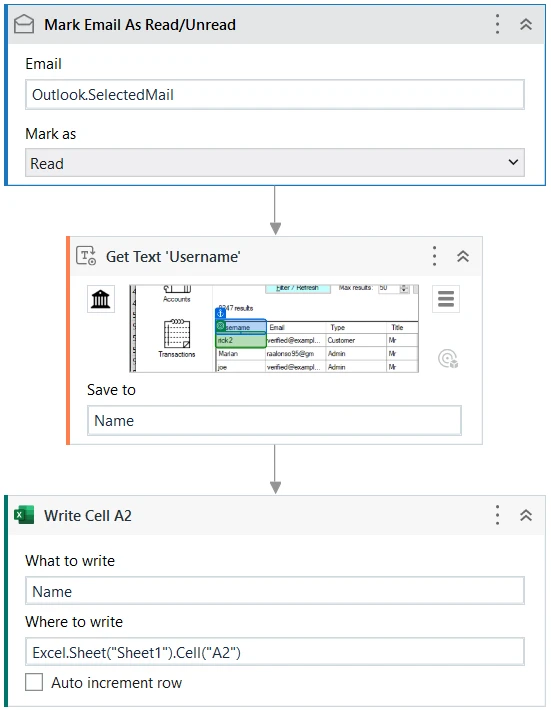The height and width of the screenshot is (710, 551).
Task: Click the Get Text activity icon
Action: [x=86, y=256]
